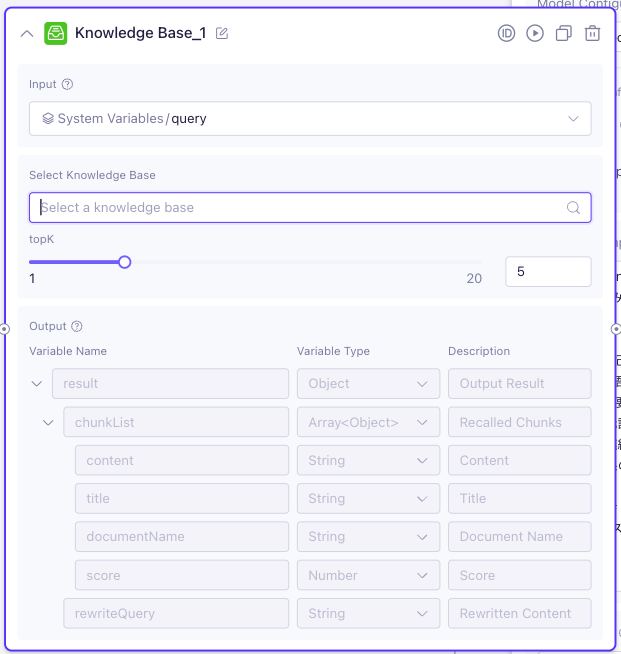Click the edit name pencil icon
Image resolution: width=621 pixels, height=654 pixels.
click(222, 33)
